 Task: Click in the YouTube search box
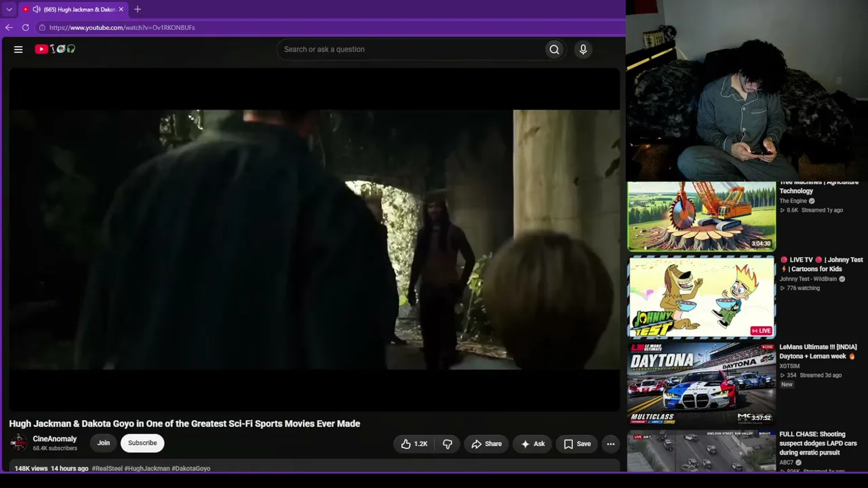(x=412, y=49)
